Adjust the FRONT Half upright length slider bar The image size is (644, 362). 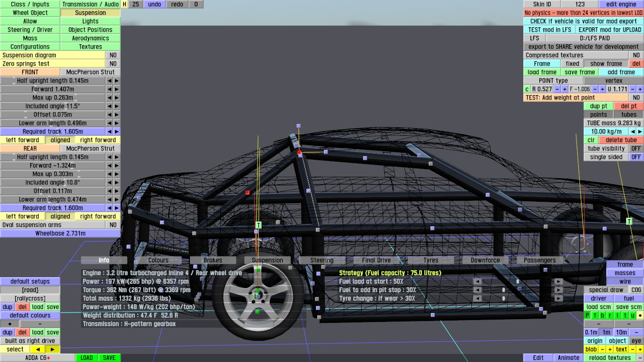coord(53,81)
